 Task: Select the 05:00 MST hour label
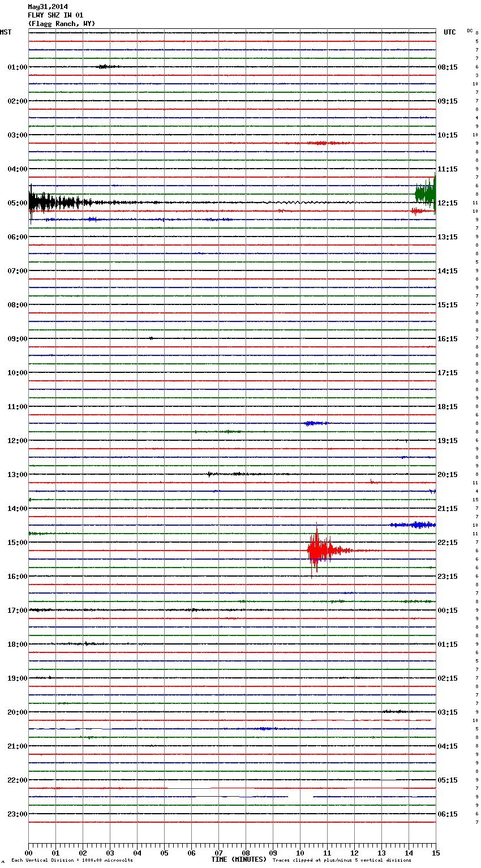click(x=18, y=203)
